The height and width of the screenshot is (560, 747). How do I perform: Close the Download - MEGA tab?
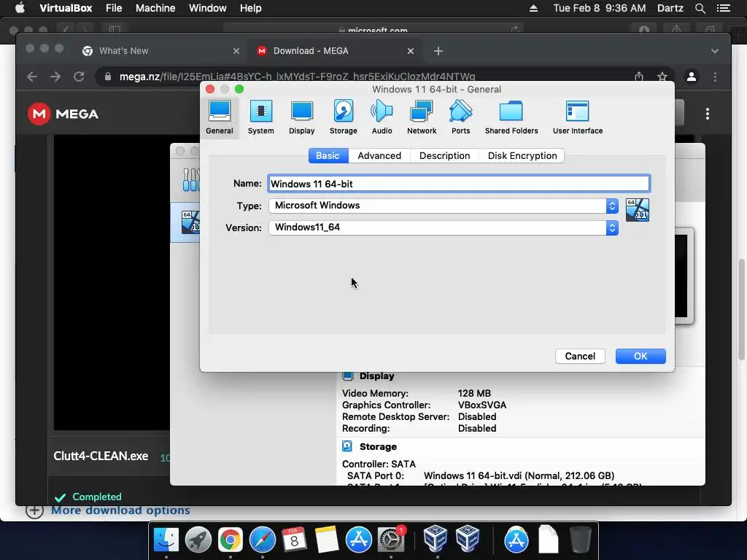(x=410, y=51)
